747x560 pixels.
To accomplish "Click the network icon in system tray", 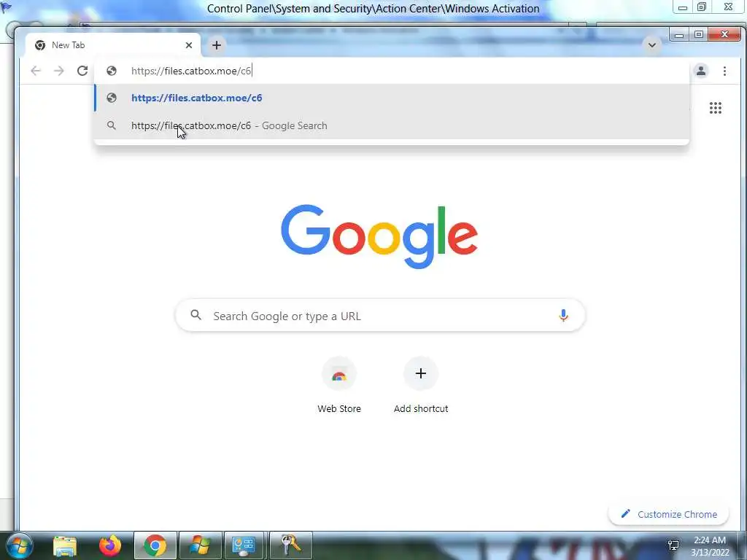I will [673, 545].
